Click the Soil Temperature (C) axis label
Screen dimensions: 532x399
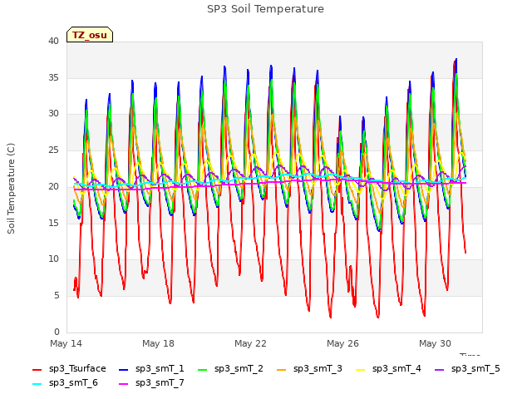click(x=11, y=189)
